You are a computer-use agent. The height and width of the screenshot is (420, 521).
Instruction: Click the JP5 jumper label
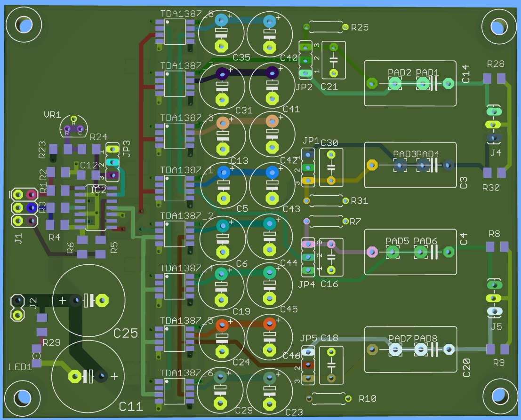(x=309, y=338)
